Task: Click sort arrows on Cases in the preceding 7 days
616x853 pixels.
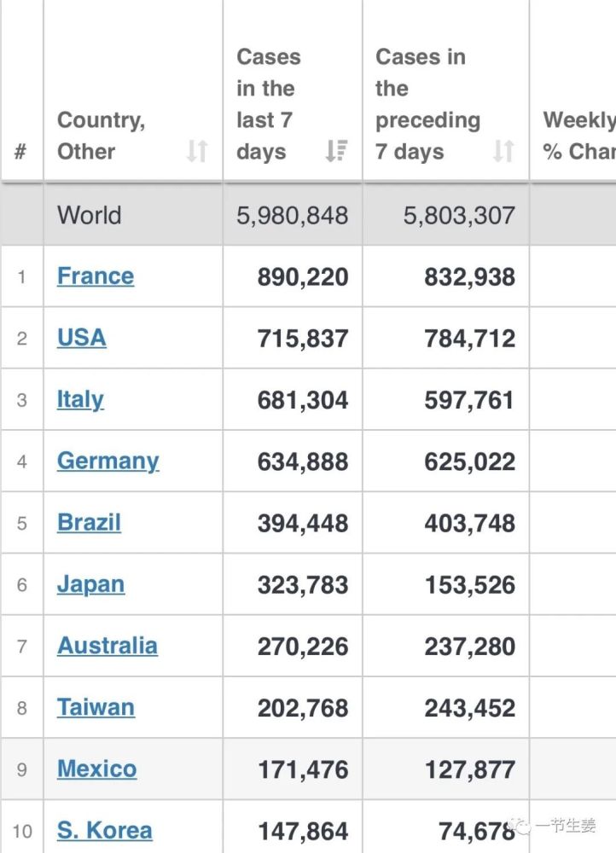Action: click(503, 151)
